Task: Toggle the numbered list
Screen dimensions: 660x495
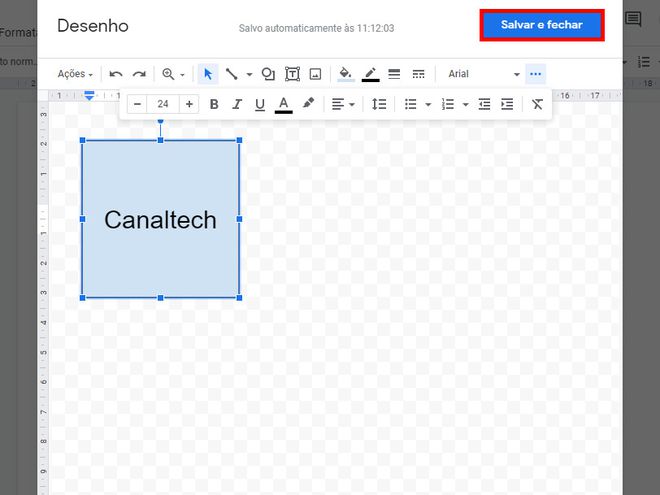Action: click(447, 104)
